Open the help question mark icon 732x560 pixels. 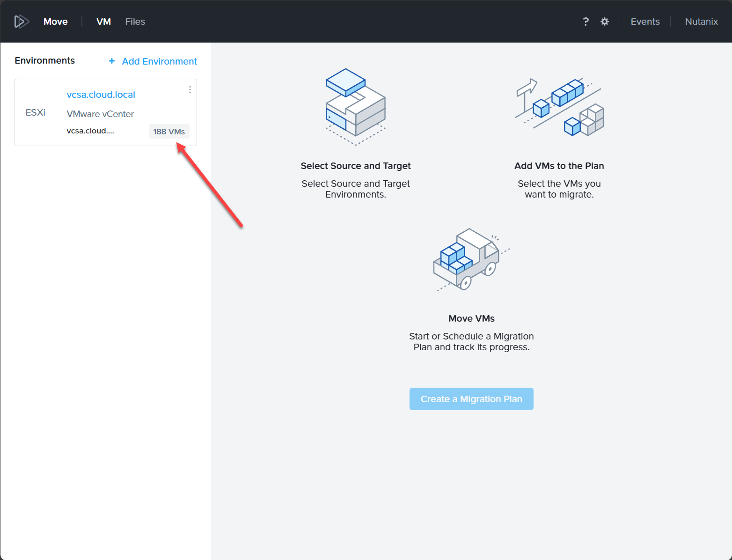pos(586,22)
